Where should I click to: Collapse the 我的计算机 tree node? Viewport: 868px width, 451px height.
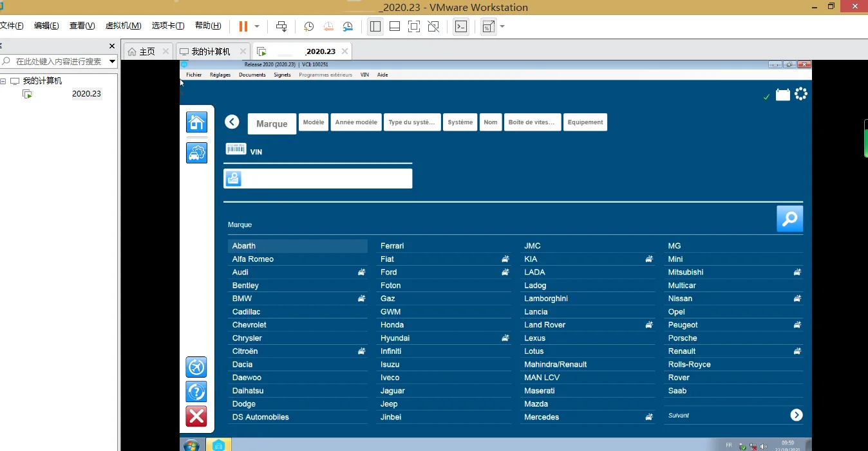click(x=3, y=81)
